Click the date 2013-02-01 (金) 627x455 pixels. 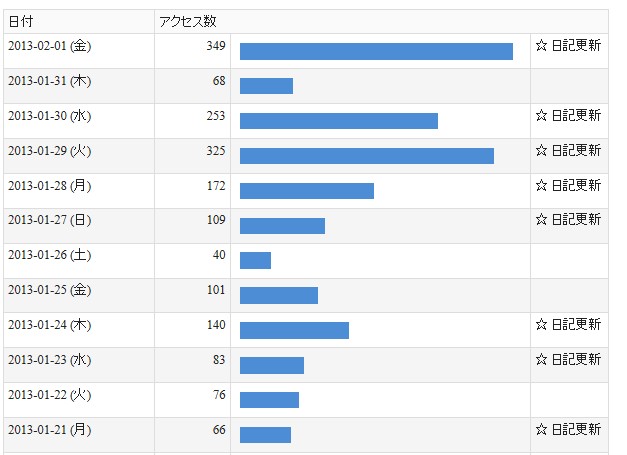(x=50, y=46)
